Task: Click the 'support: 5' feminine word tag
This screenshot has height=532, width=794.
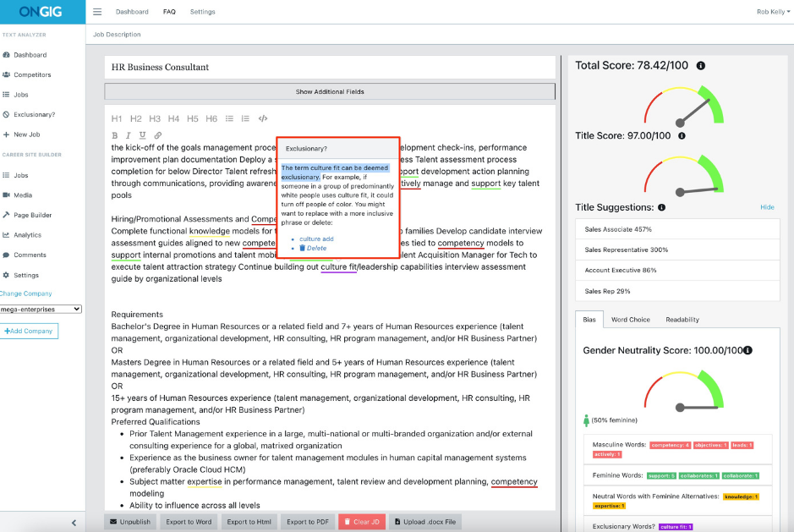Action: tap(661, 476)
